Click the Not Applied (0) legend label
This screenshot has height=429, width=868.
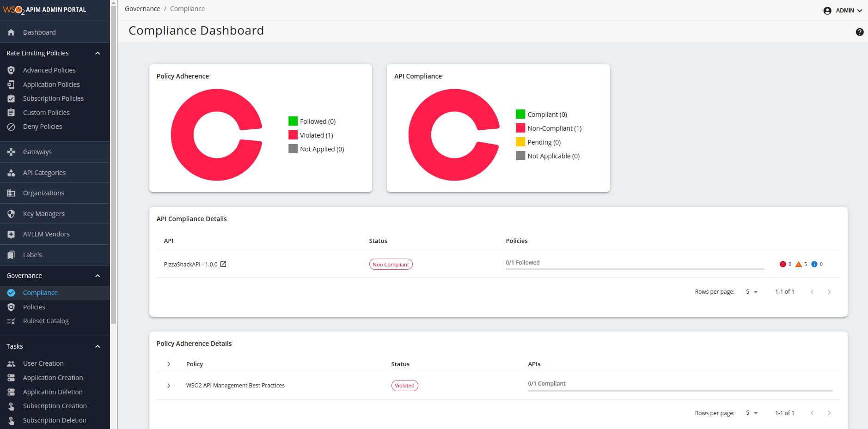322,149
